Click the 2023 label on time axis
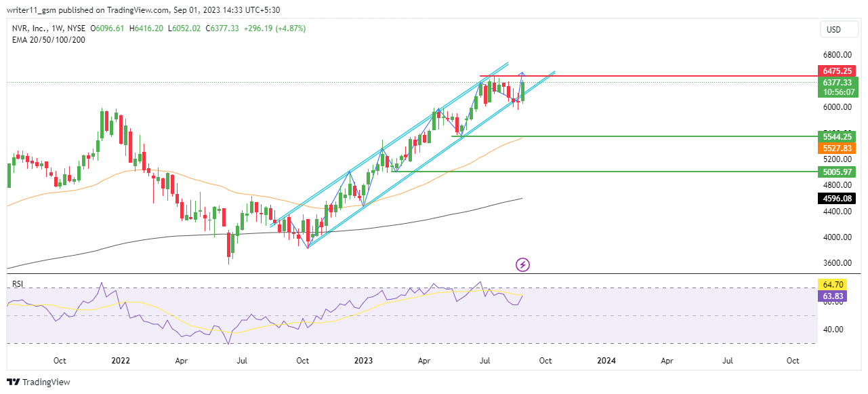This screenshot has width=868, height=394. coord(362,361)
